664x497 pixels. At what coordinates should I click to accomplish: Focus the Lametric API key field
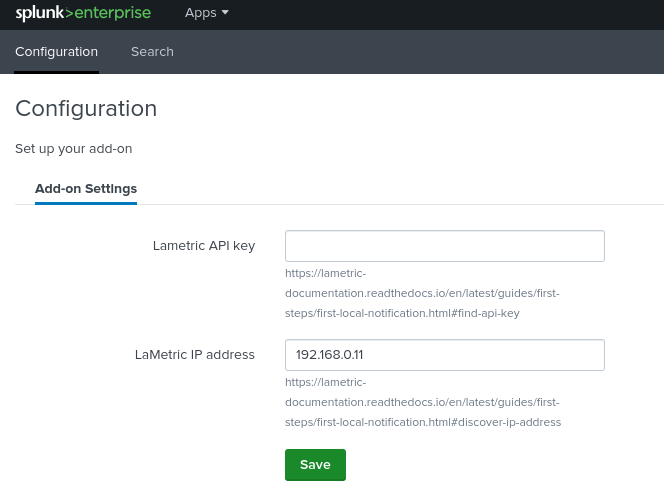point(444,246)
